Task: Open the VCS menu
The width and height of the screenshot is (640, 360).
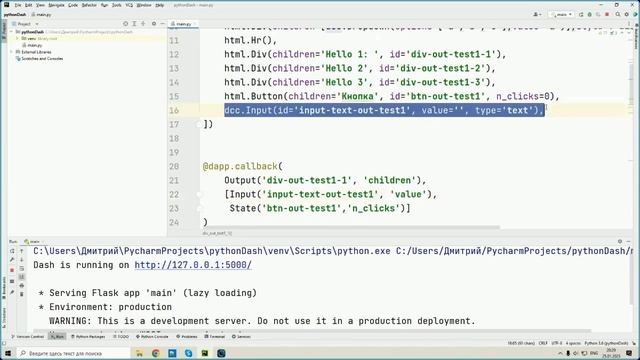Action: [x=129, y=5]
